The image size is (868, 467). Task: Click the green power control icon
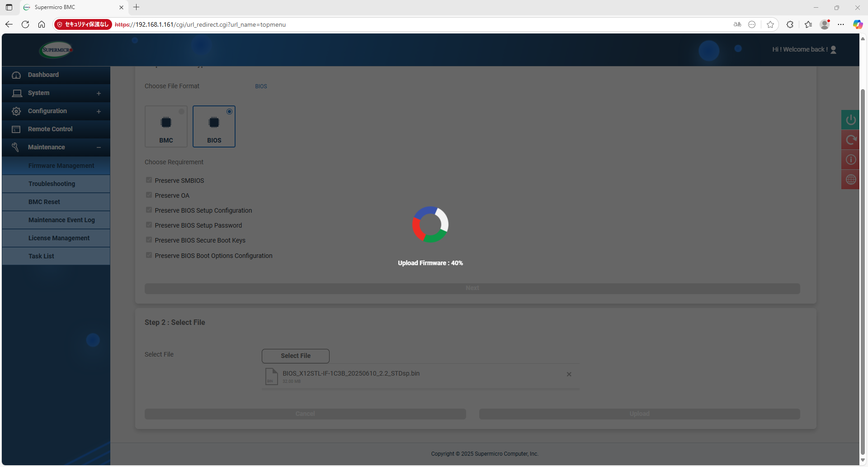pyautogui.click(x=850, y=120)
